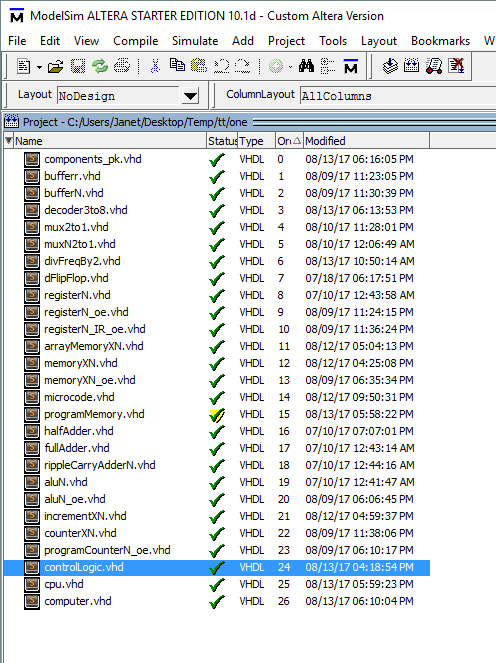Expand the dropdown arrow beside green circle icon

pos(290,67)
